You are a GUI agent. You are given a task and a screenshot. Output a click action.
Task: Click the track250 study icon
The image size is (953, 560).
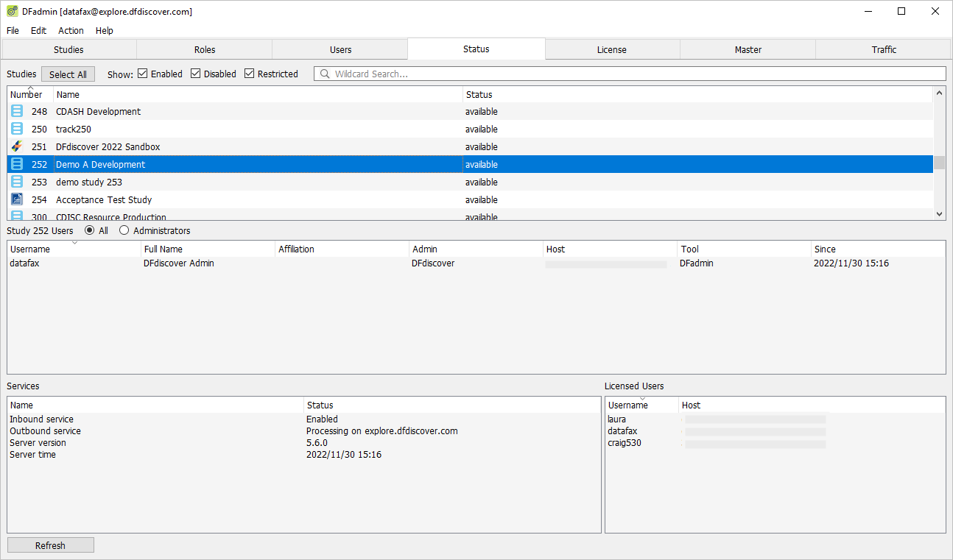(x=17, y=129)
